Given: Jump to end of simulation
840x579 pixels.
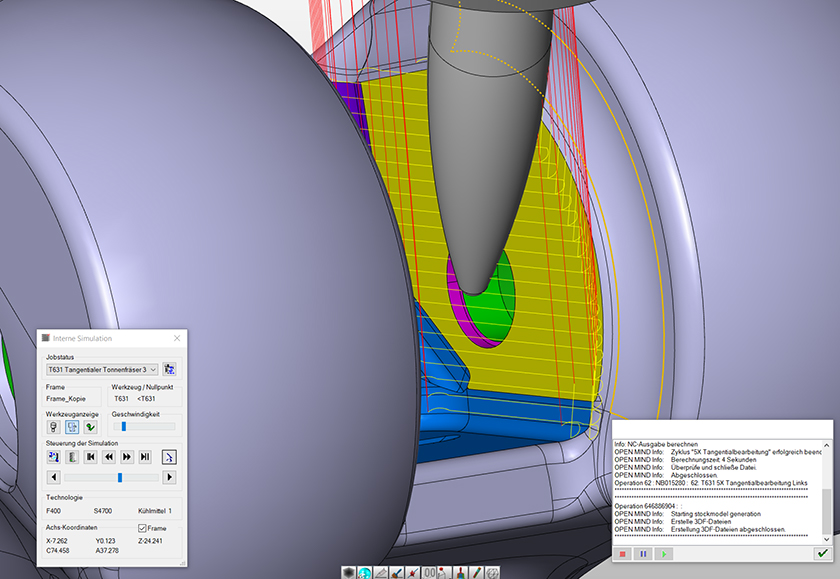Looking at the screenshot, I should click(145, 456).
